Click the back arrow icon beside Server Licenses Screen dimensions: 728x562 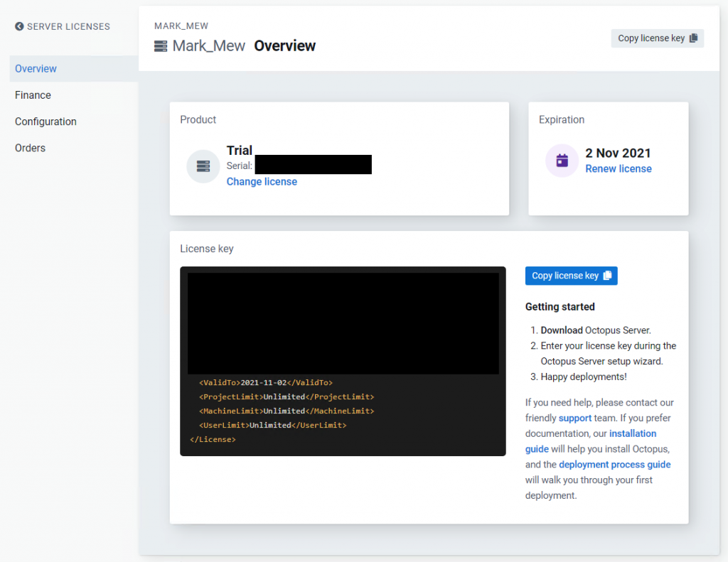pos(19,26)
